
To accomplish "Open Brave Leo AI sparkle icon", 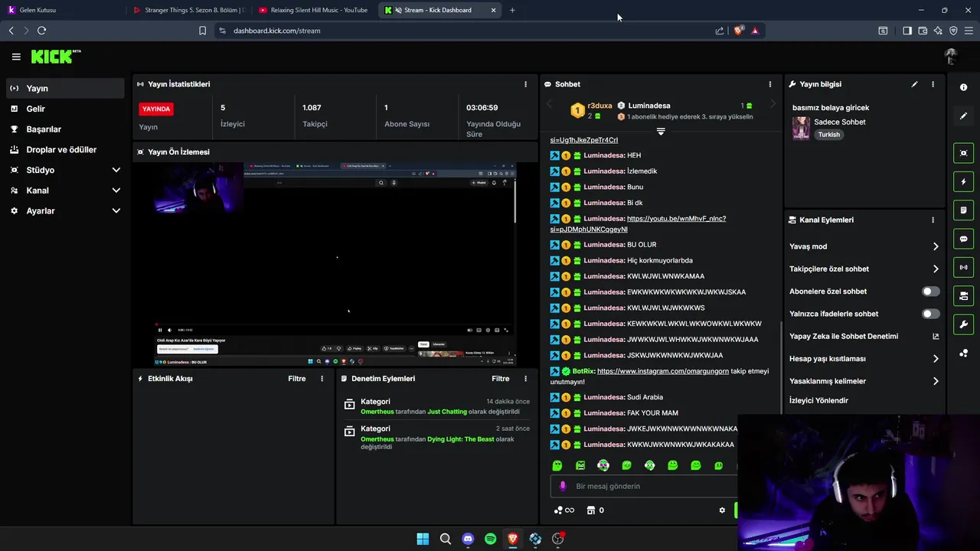I will tap(938, 31).
